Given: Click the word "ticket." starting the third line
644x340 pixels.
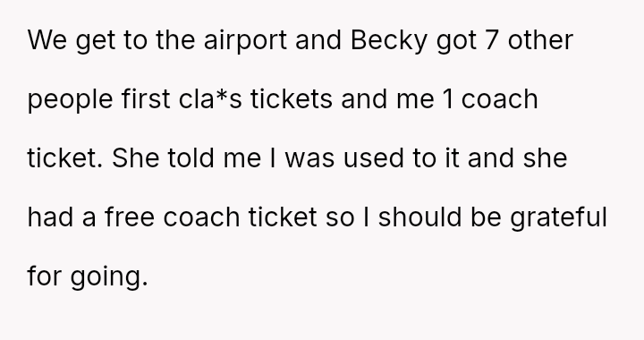Looking at the screenshot, I should (x=65, y=158).
